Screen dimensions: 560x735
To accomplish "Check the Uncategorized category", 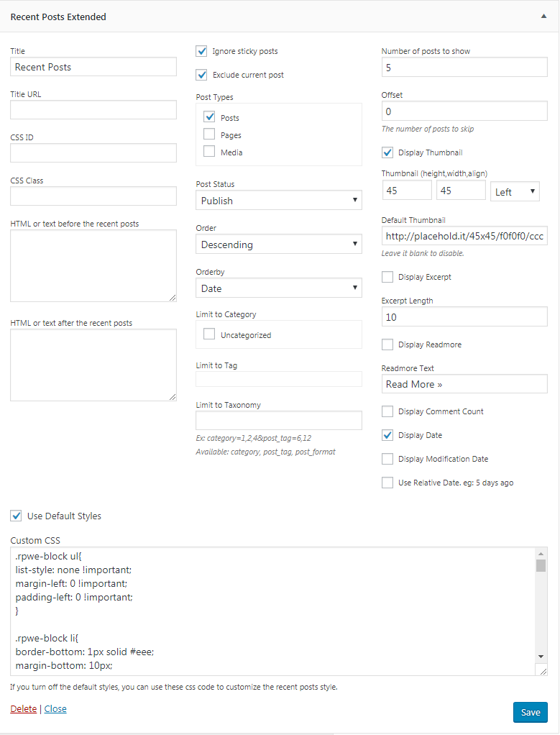I will [x=209, y=334].
